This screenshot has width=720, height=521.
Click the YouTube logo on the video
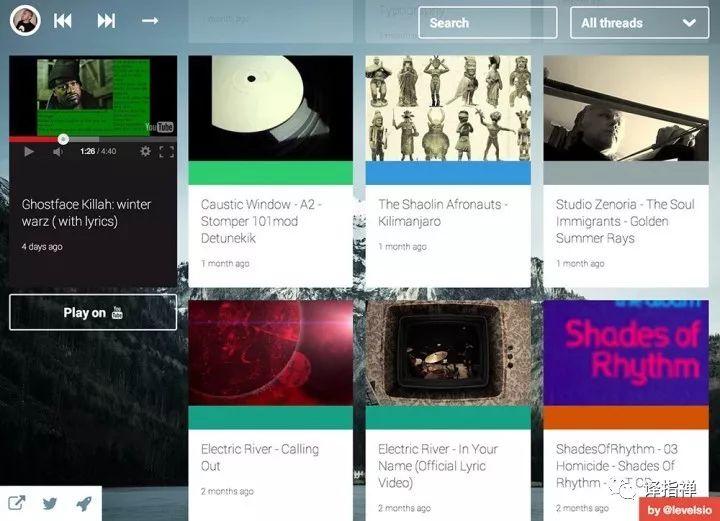click(159, 127)
